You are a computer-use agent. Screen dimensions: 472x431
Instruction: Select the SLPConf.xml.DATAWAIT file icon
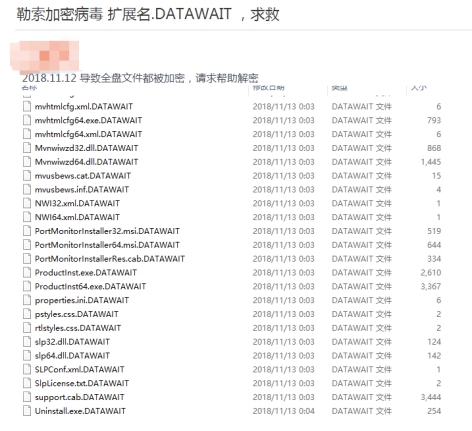click(x=27, y=369)
